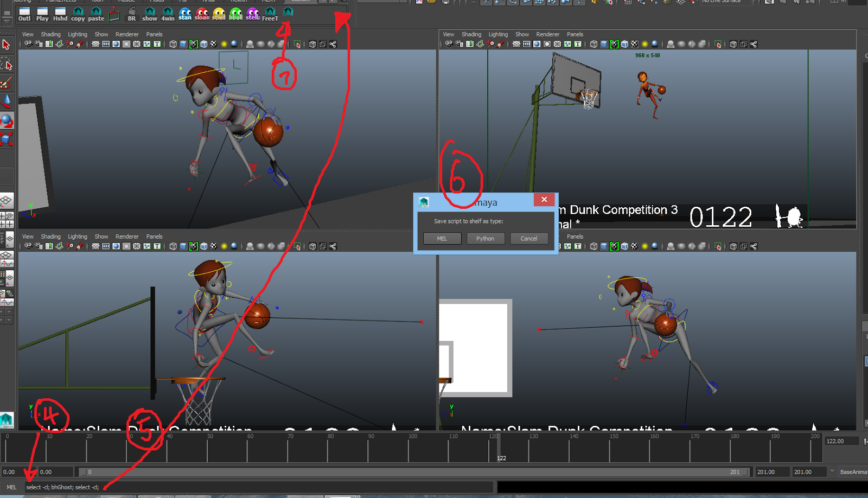
Task: Cancel the save script to shelf dialog
Action: (x=529, y=239)
